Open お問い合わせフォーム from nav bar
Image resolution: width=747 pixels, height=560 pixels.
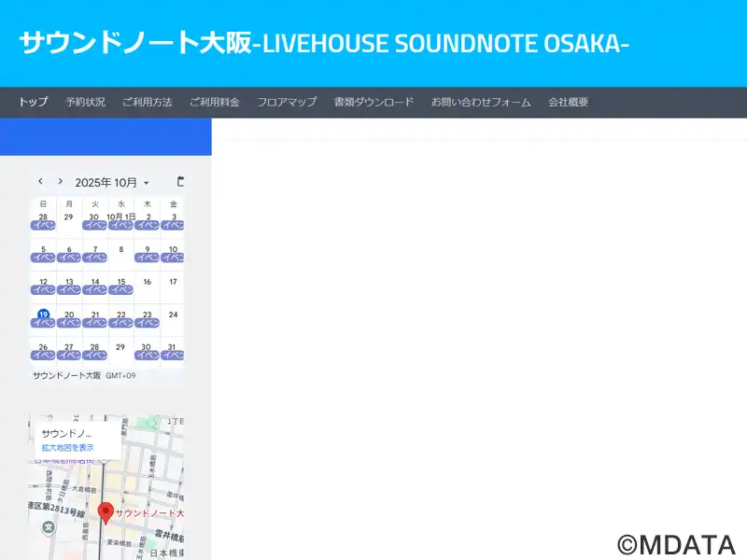pyautogui.click(x=481, y=103)
